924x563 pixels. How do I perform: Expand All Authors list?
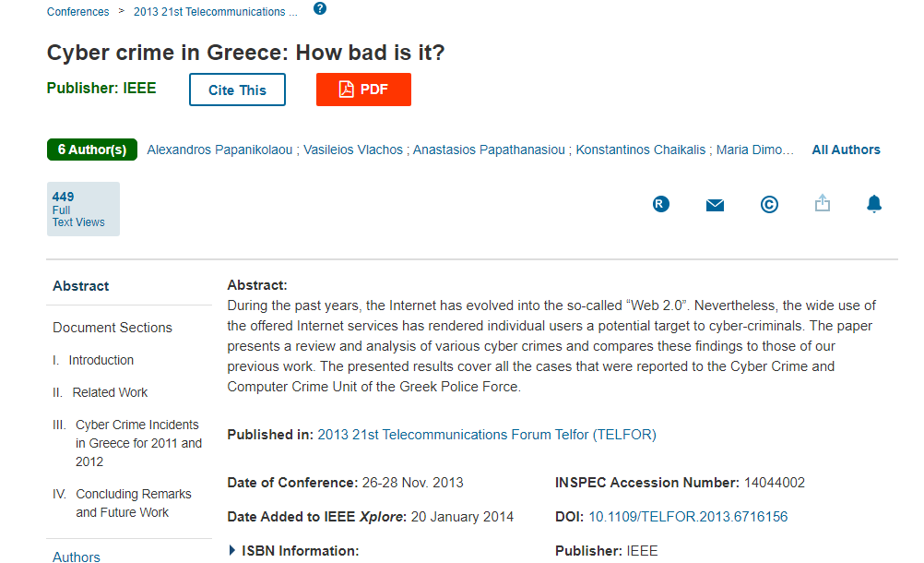pyautogui.click(x=846, y=150)
